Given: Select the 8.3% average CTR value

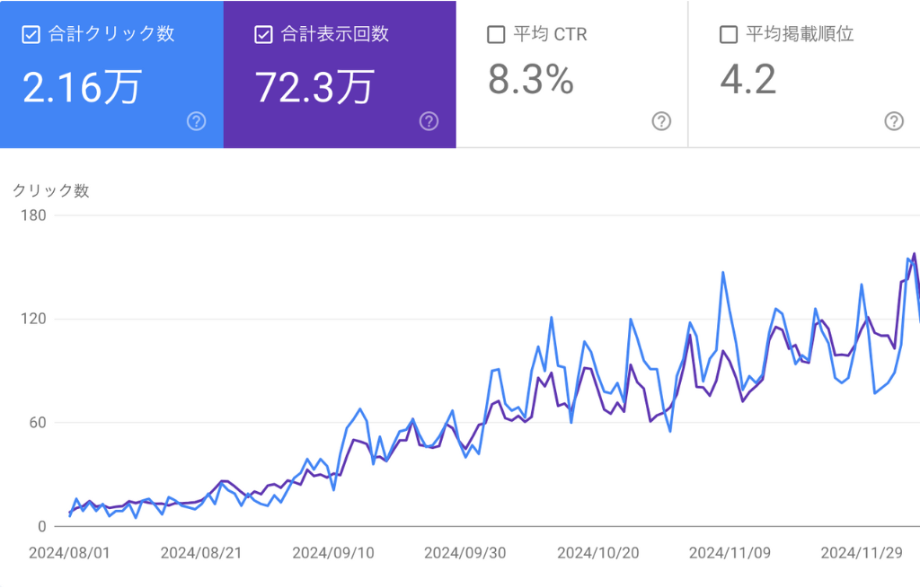Looking at the screenshot, I should pyautogui.click(x=531, y=80).
